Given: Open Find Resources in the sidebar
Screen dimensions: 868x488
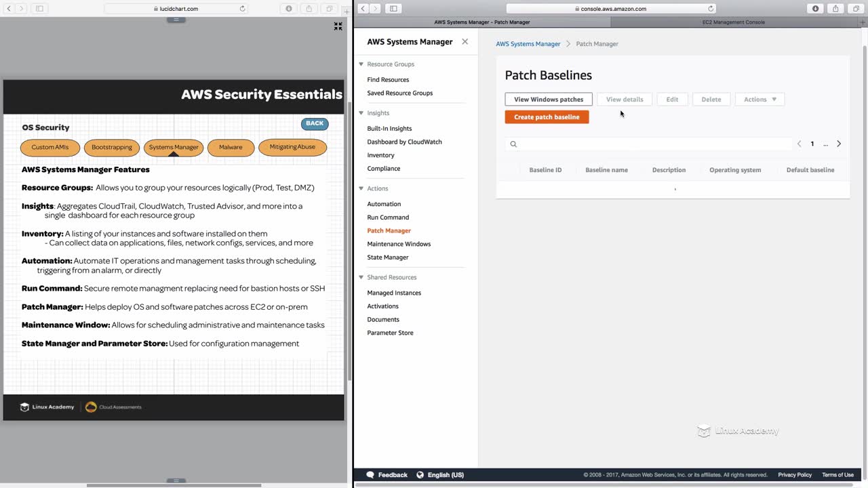Looking at the screenshot, I should [x=388, y=80].
